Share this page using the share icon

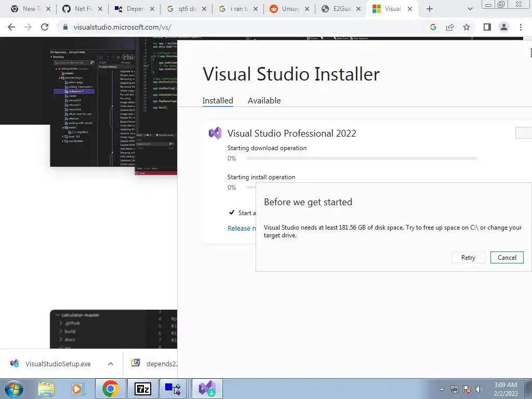point(450,27)
